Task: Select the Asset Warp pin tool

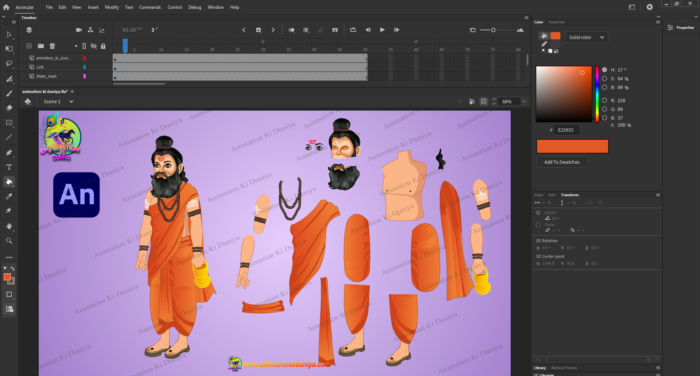Action: [9, 211]
